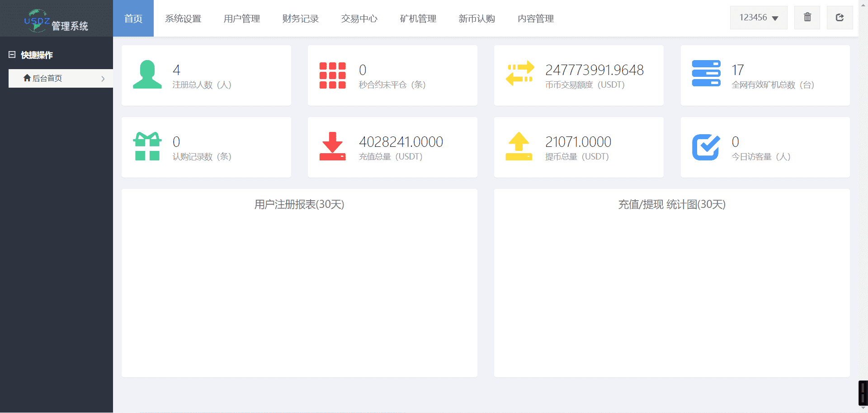Click the vertical scrollbar thumb

[x=863, y=393]
